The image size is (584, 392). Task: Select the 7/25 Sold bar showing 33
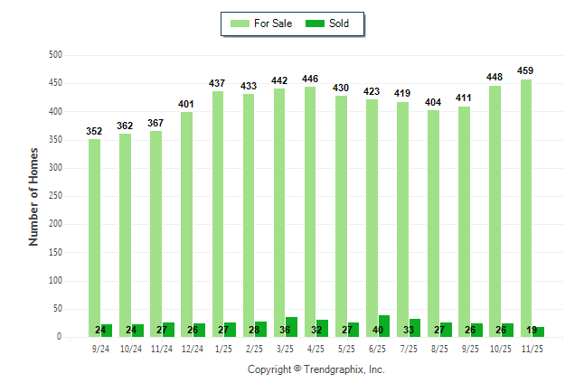[415, 328]
